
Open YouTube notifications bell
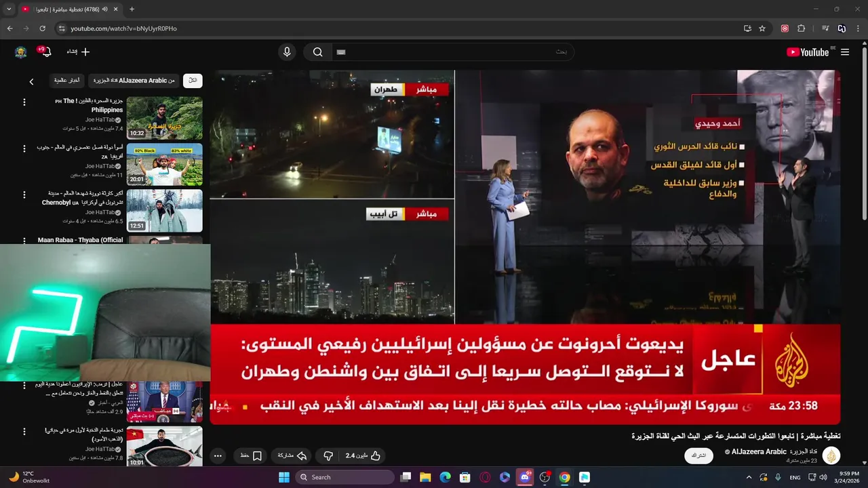pyautogui.click(x=46, y=52)
